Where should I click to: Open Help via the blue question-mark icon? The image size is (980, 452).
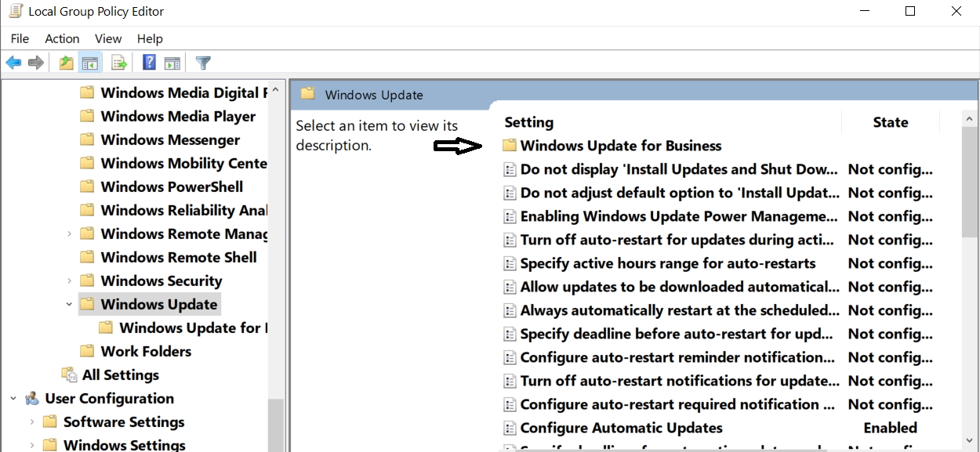pos(149,63)
